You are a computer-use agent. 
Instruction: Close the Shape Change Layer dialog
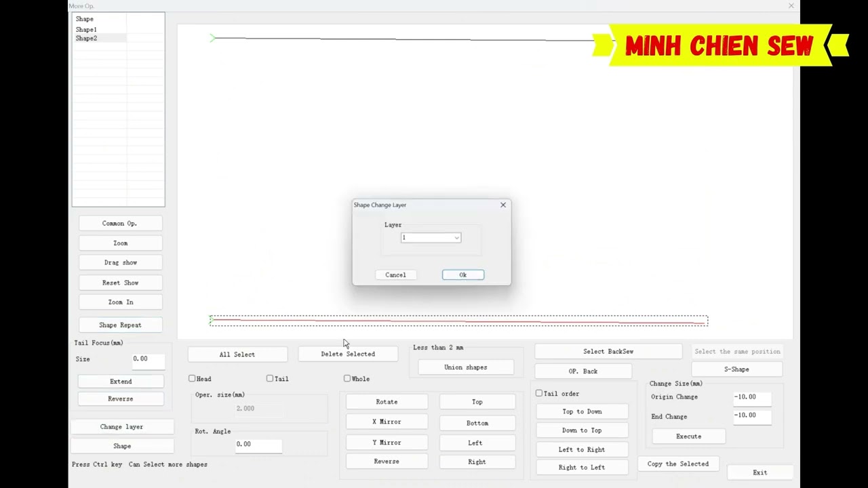tap(503, 205)
